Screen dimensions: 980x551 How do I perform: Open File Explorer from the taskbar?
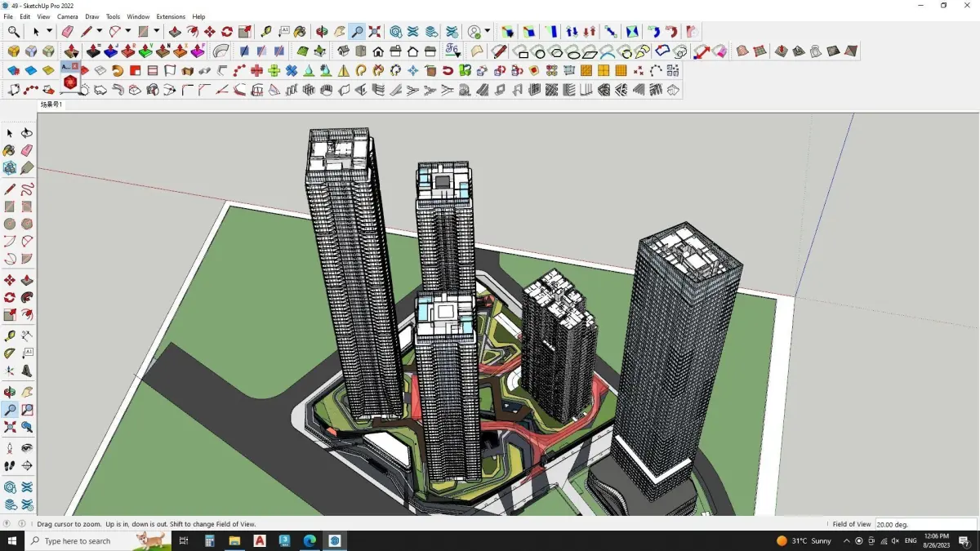tap(234, 540)
